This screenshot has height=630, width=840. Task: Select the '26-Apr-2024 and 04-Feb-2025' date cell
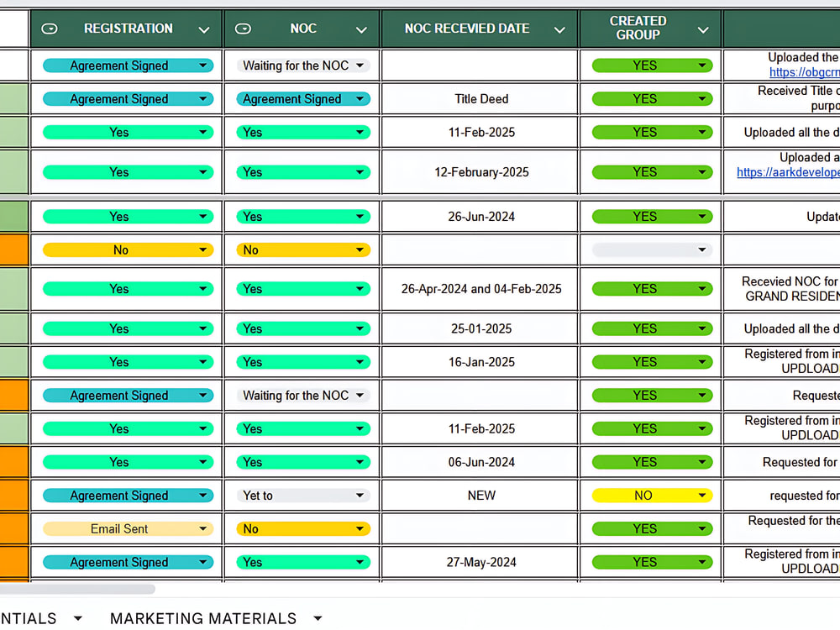(x=481, y=289)
